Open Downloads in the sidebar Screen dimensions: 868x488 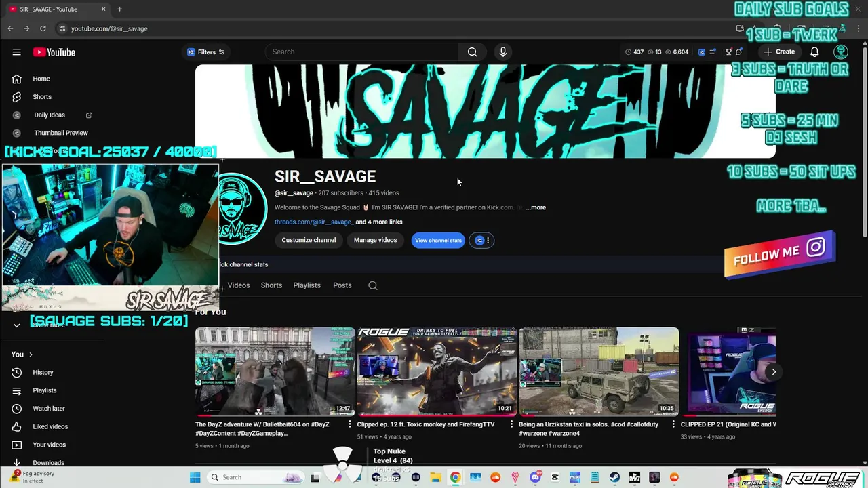pyautogui.click(x=48, y=463)
